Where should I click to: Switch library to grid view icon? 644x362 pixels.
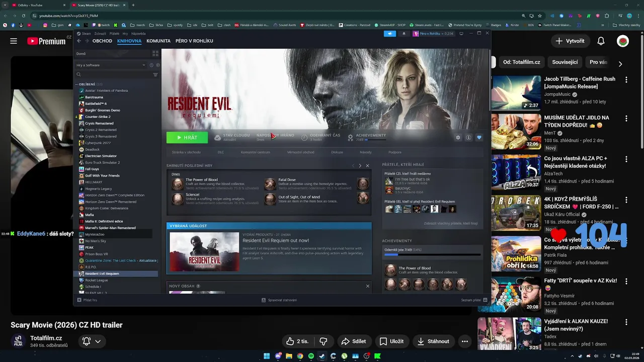coord(155,53)
